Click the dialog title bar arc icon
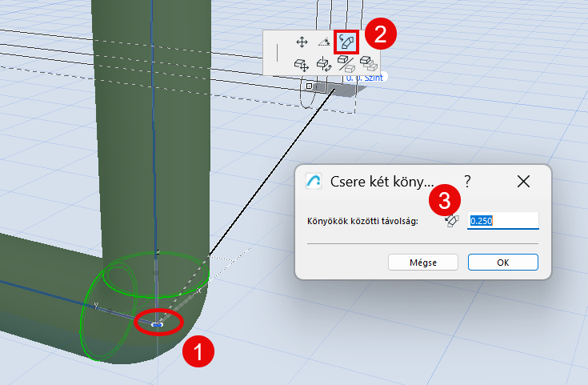 314,181
